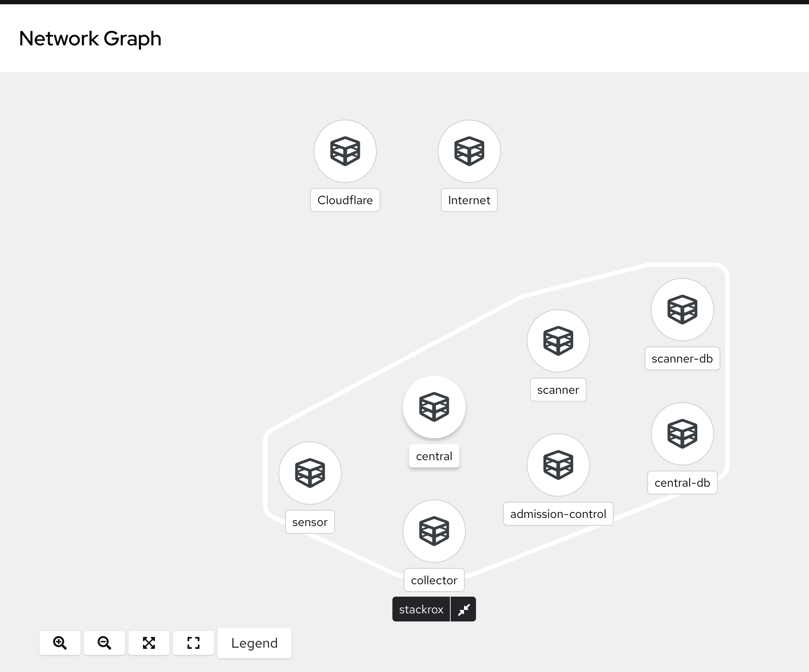The height and width of the screenshot is (672, 809).
Task: Reset the graph view
Action: [193, 643]
